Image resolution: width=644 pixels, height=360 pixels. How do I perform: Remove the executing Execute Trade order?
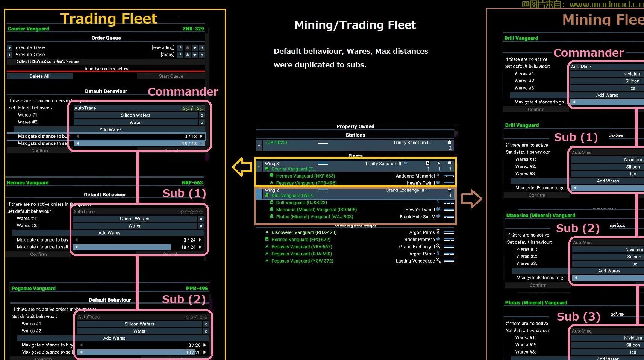pyautogui.click(x=202, y=48)
